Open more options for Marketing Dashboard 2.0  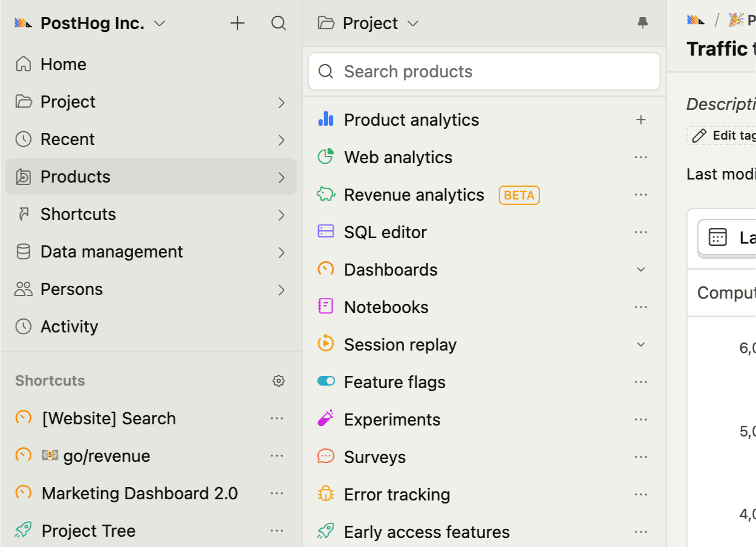[277, 493]
